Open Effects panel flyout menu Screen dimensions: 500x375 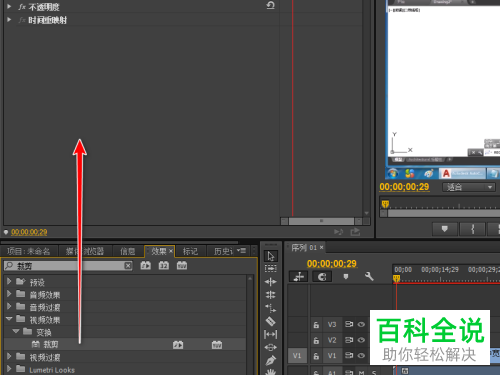coord(241,250)
